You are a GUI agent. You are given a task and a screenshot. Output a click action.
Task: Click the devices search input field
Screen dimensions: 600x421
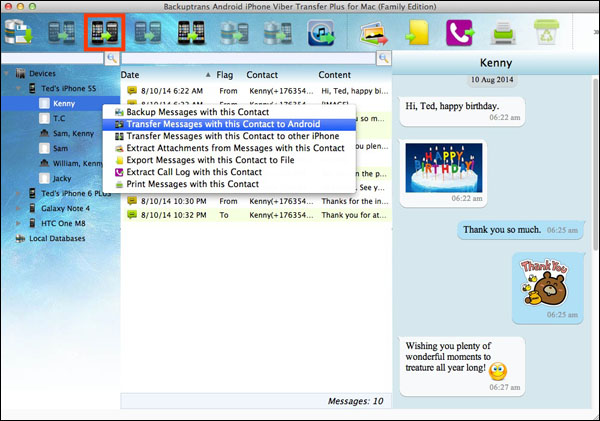point(52,58)
